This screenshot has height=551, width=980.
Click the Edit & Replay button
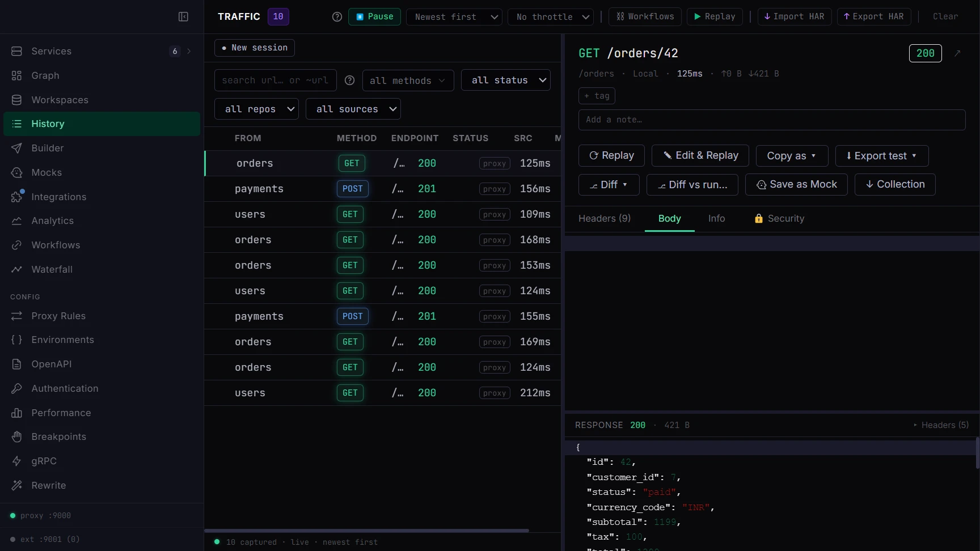point(700,155)
